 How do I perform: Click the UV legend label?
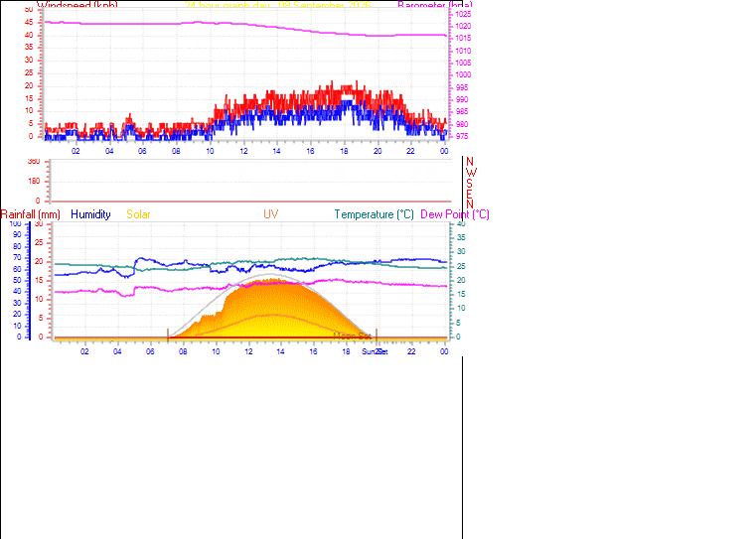click(271, 214)
